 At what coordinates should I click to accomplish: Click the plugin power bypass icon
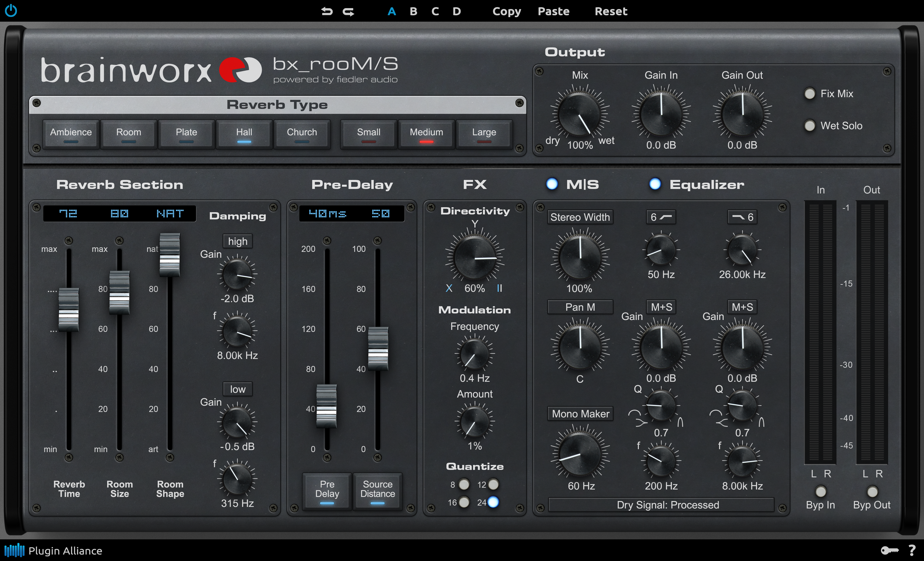tap(11, 11)
